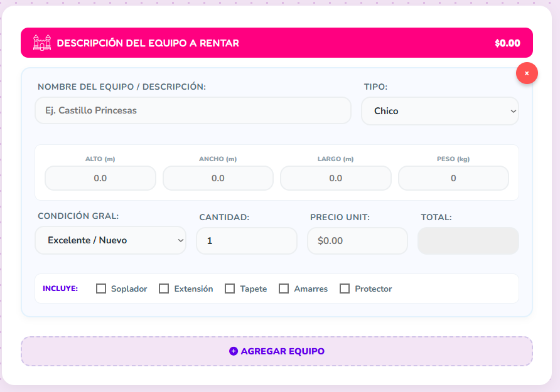560x392 pixels.
Task: Expand the Condición Gral dropdown
Action: point(110,240)
